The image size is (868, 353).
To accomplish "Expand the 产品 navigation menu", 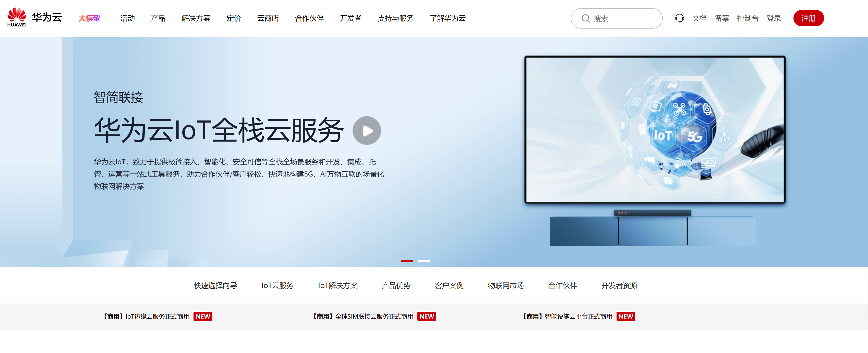I will (158, 18).
